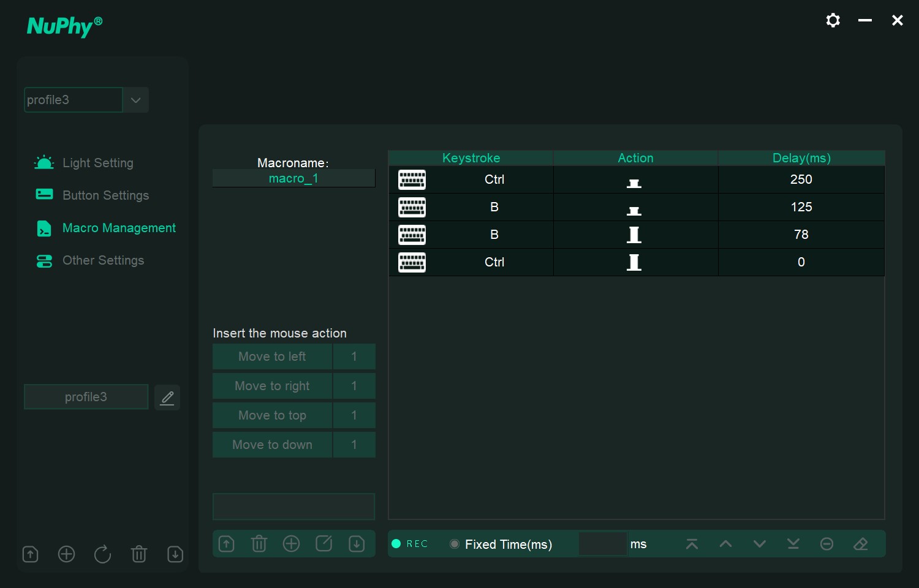The height and width of the screenshot is (588, 919).
Task: Click the NuPhy logo
Action: [65, 26]
